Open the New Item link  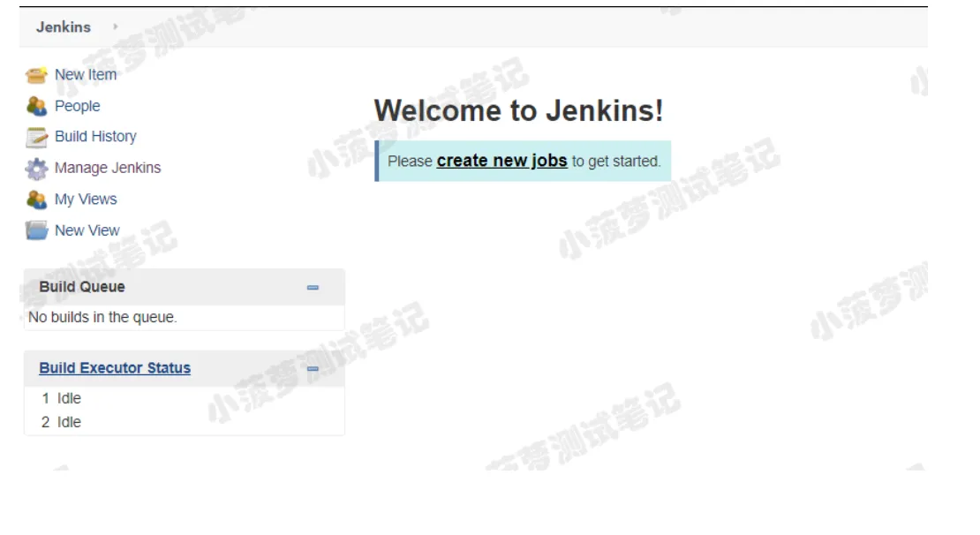click(86, 75)
